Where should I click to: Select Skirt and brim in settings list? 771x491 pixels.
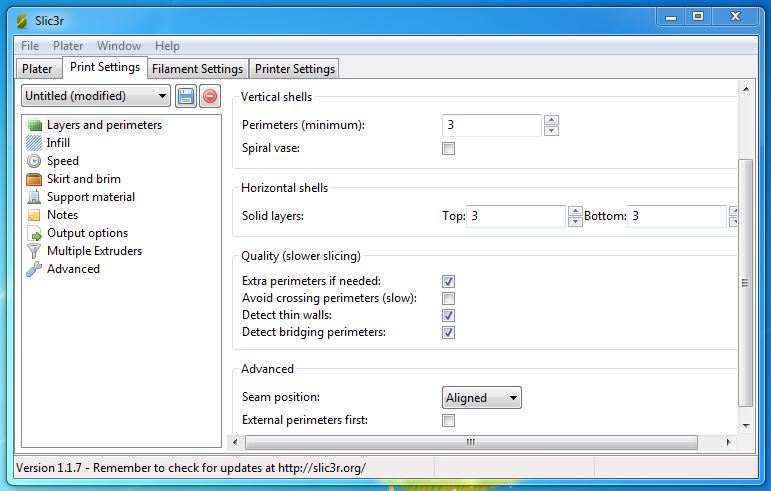84,179
